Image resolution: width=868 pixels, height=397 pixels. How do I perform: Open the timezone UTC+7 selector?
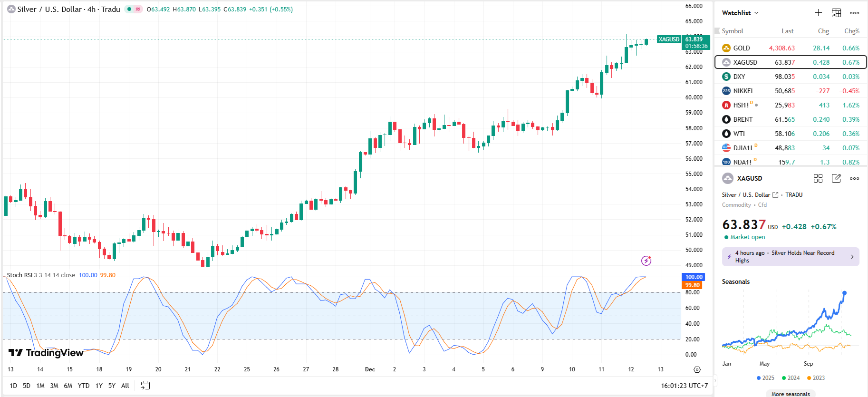click(684, 386)
